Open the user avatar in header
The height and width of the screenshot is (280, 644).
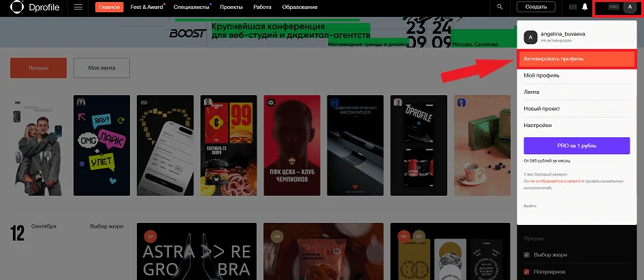pos(630,7)
